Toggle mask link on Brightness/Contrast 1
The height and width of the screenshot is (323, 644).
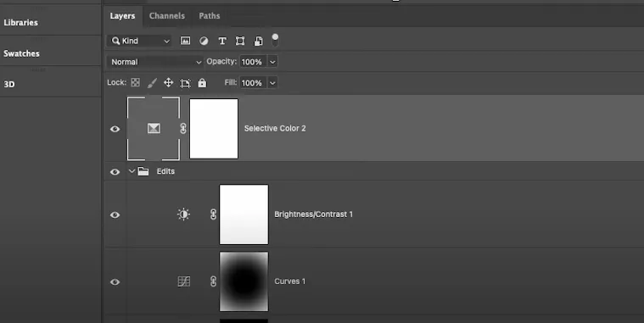click(213, 214)
